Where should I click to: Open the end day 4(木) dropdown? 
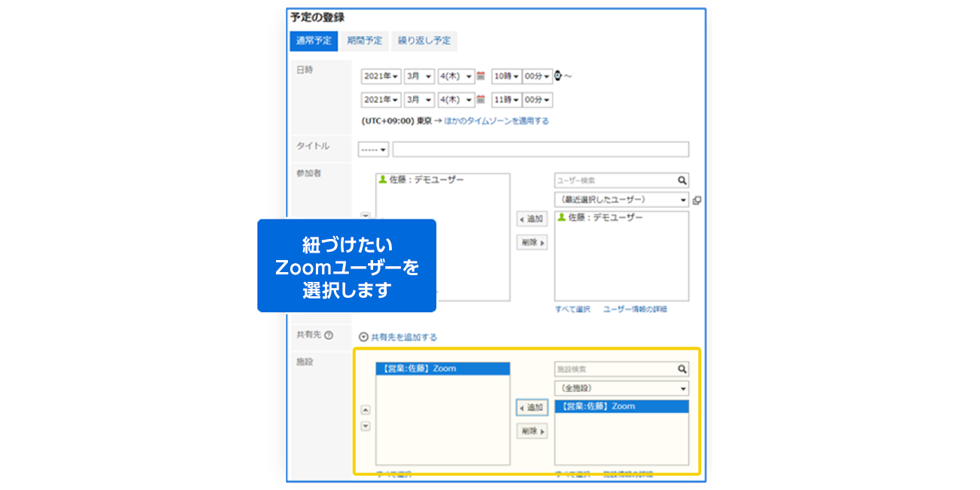(456, 100)
